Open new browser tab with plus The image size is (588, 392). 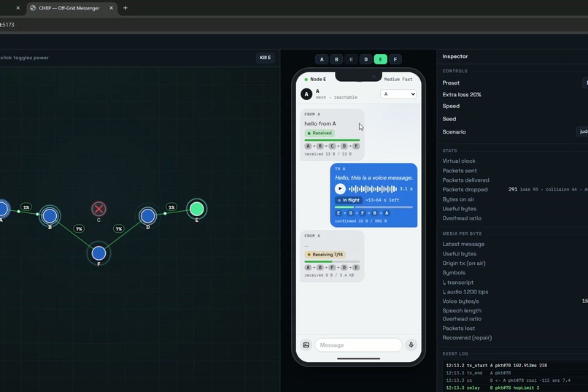pos(125,8)
